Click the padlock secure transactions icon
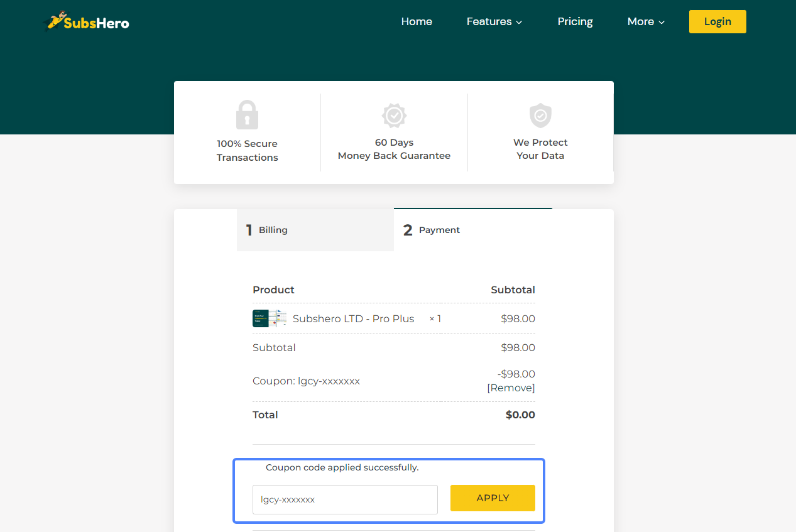The image size is (796, 532). (x=247, y=115)
